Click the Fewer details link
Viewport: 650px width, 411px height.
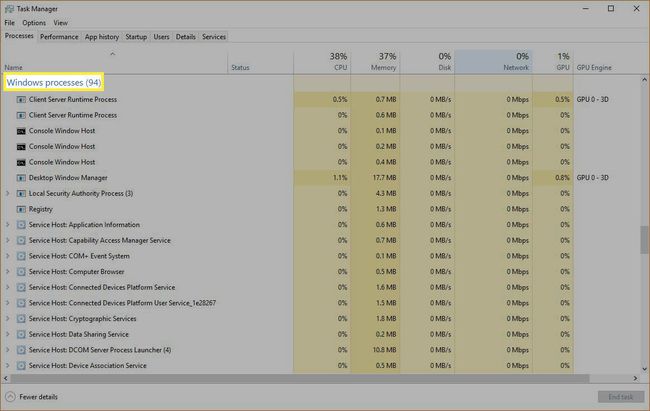38,397
